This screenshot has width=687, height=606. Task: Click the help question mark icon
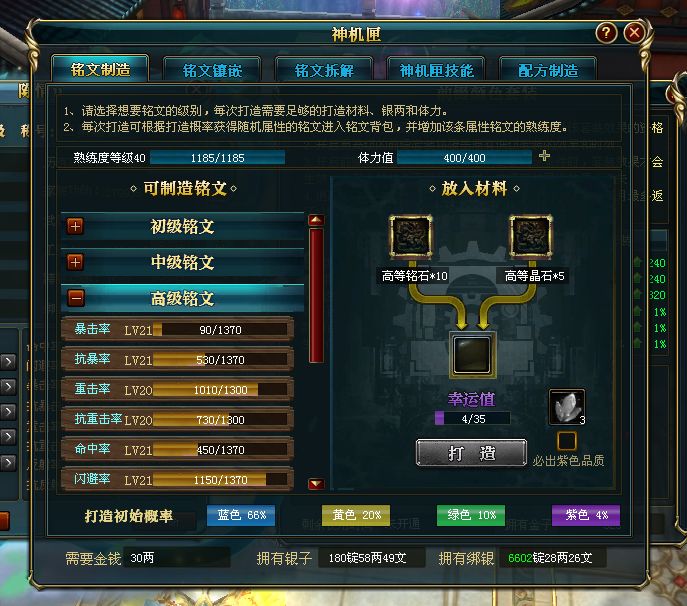coord(606,33)
